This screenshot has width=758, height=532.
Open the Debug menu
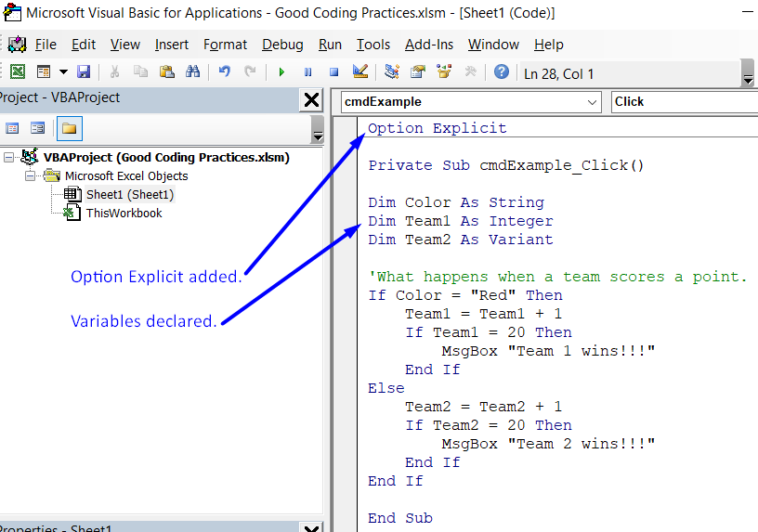[282, 45]
